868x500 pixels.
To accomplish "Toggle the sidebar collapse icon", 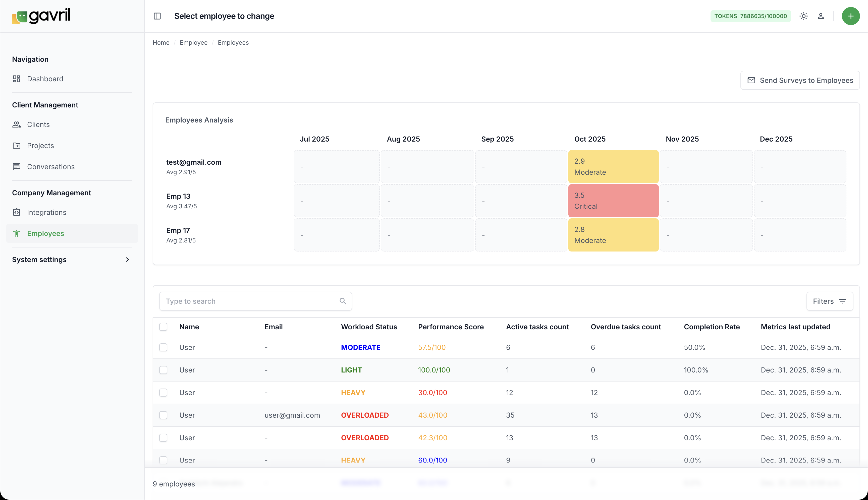I will pos(157,16).
